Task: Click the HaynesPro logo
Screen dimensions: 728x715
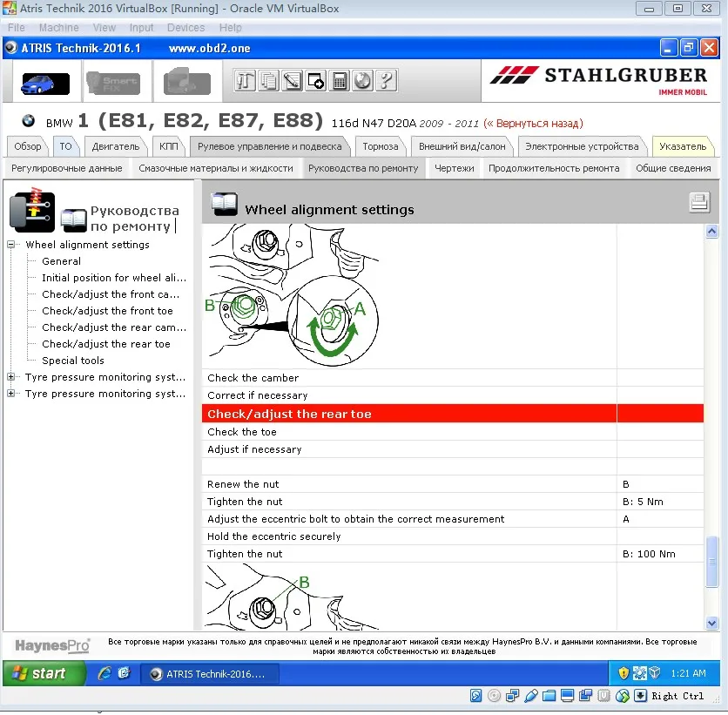Action: pos(52,646)
